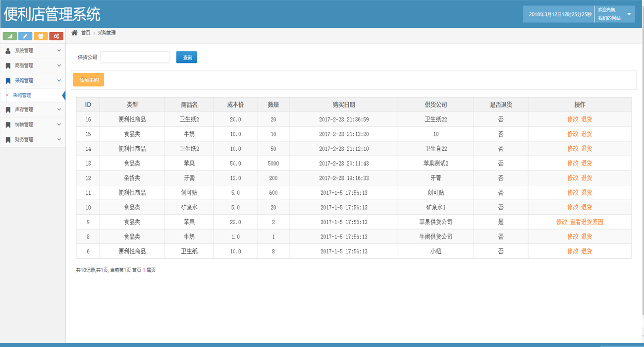Viewport: 644px width, 347px height.
Task: Click 修改 for purchase ID 16
Action: [573, 119]
